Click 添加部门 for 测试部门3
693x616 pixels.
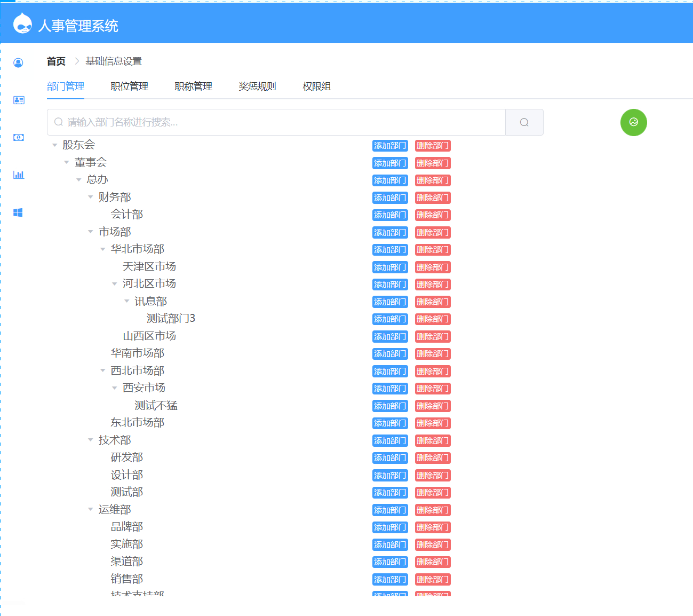(390, 319)
